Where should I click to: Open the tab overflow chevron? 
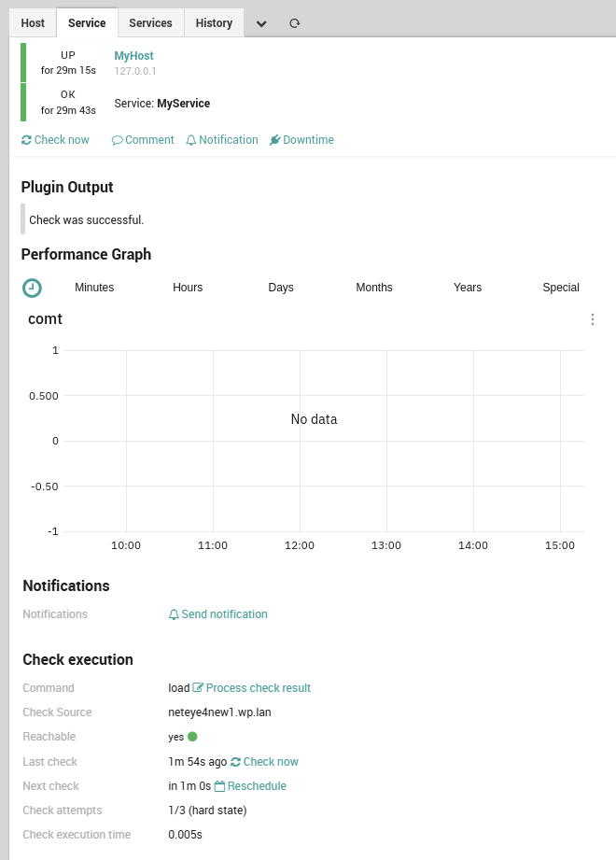click(x=261, y=22)
